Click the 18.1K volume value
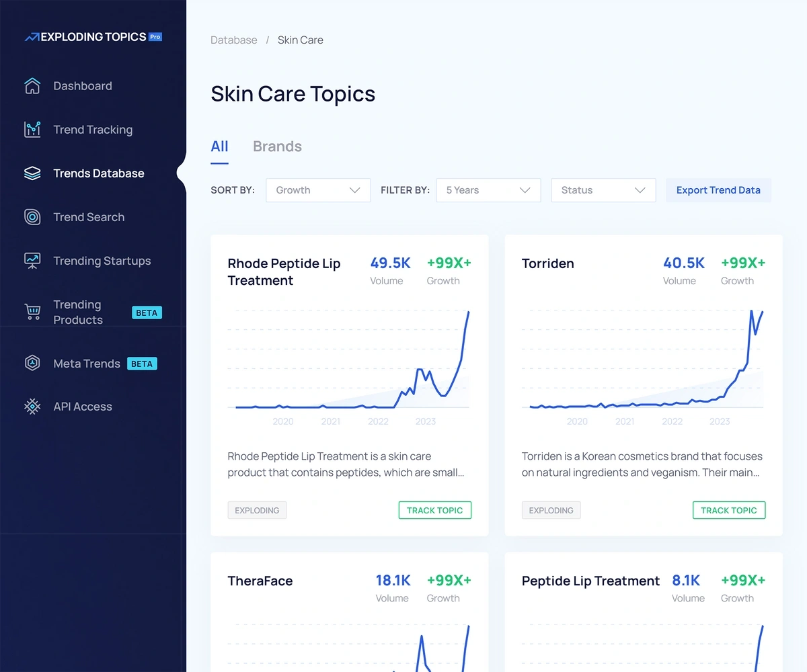The height and width of the screenshot is (672, 807). pos(393,580)
